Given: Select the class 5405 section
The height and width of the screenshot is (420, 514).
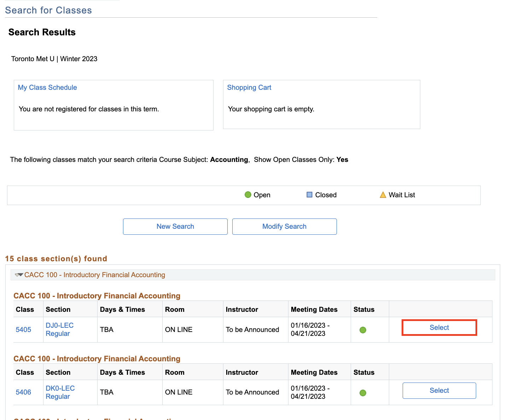Looking at the screenshot, I should pos(439,327).
